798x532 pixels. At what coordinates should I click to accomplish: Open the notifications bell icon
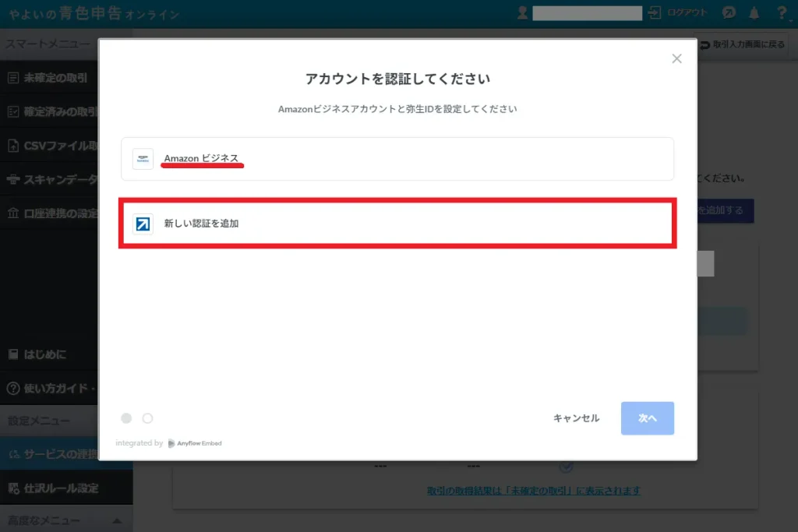tap(754, 13)
